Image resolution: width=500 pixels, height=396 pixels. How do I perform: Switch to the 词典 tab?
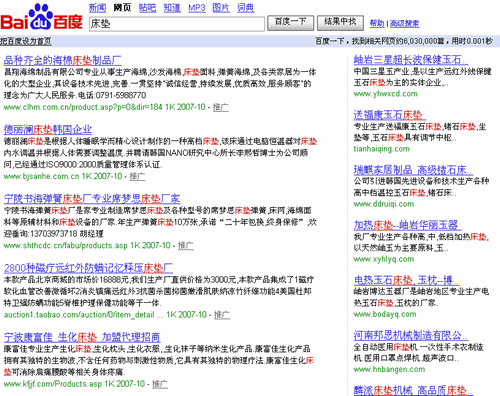(x=246, y=7)
